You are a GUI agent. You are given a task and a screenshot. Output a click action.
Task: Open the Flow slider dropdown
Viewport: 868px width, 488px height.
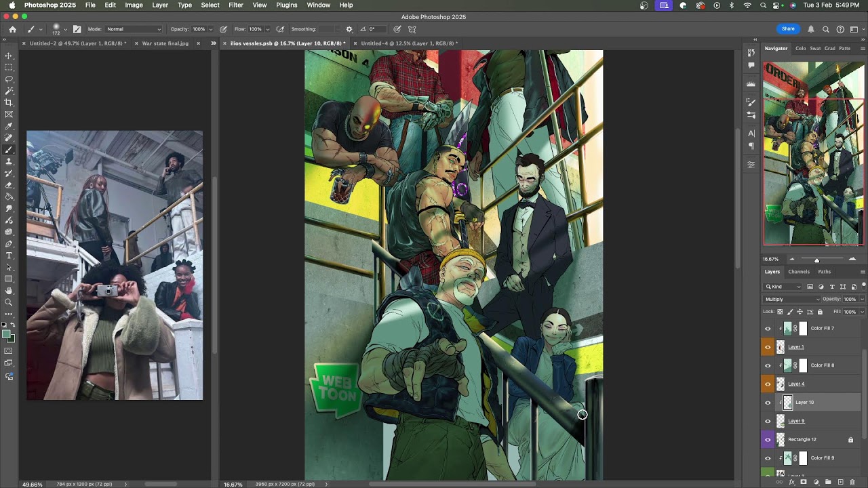coord(267,29)
